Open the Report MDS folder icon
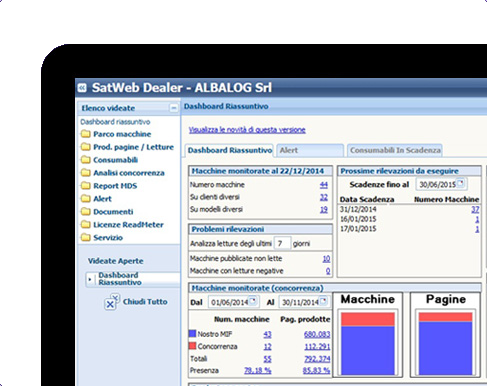Image resolution: width=487 pixels, height=386 pixels. coord(86,186)
